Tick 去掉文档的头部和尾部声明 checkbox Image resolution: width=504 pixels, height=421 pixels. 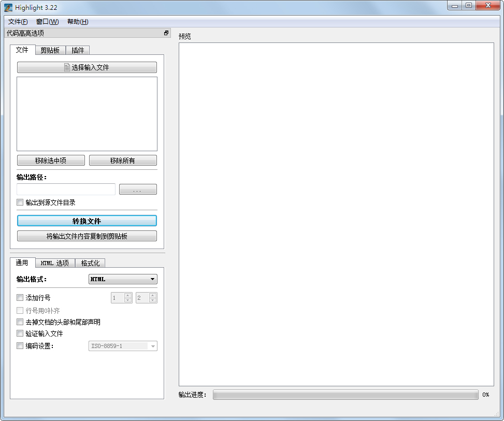tap(20, 322)
